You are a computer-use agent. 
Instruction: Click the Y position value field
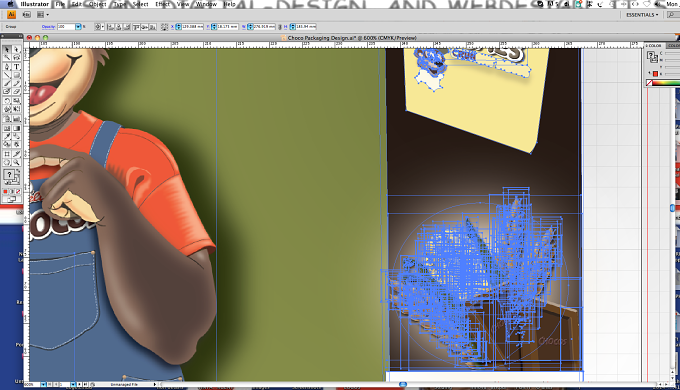point(227,27)
